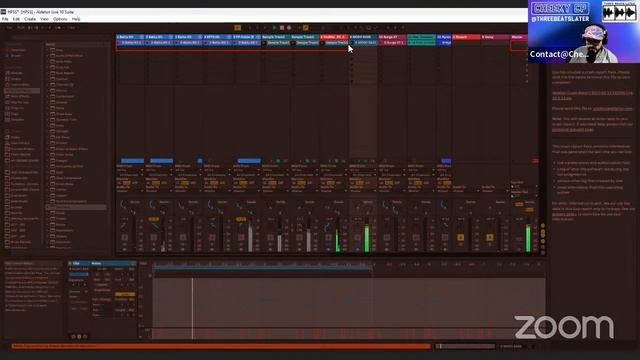Open the Options menu
The image size is (640, 360).
click(x=60, y=19)
